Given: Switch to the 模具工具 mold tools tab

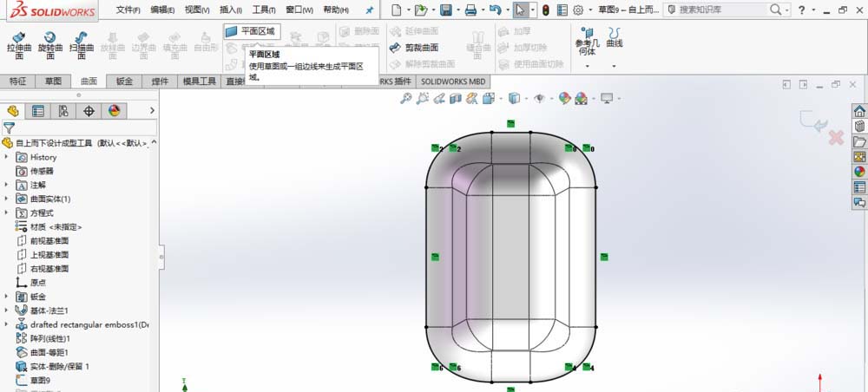Looking at the screenshot, I should [200, 82].
